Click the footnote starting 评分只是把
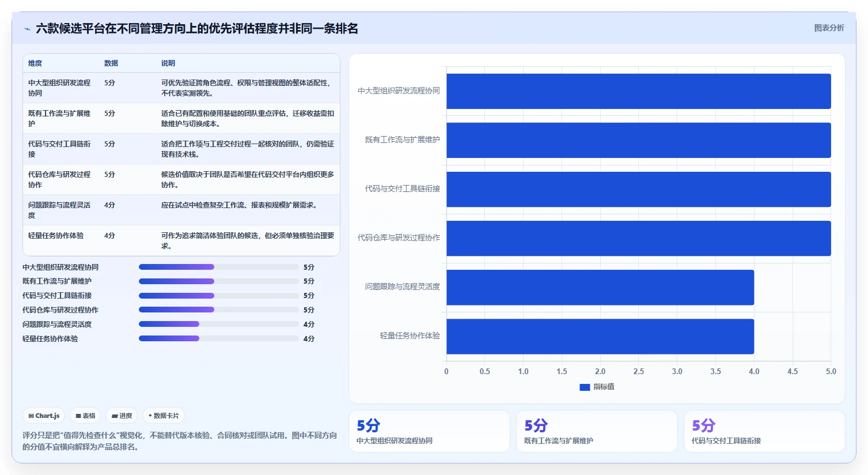 tap(180, 441)
